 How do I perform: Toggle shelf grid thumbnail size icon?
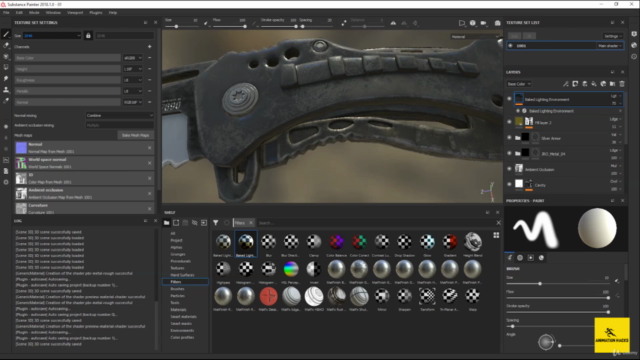coord(496,235)
